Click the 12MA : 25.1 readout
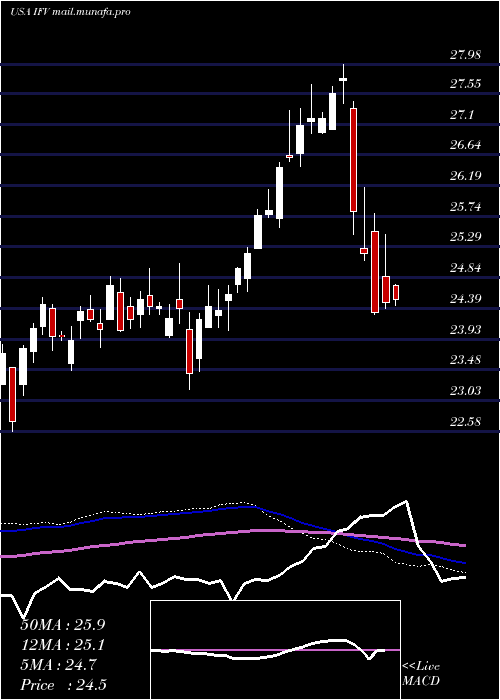The height and width of the screenshot is (700, 500). (x=63, y=645)
